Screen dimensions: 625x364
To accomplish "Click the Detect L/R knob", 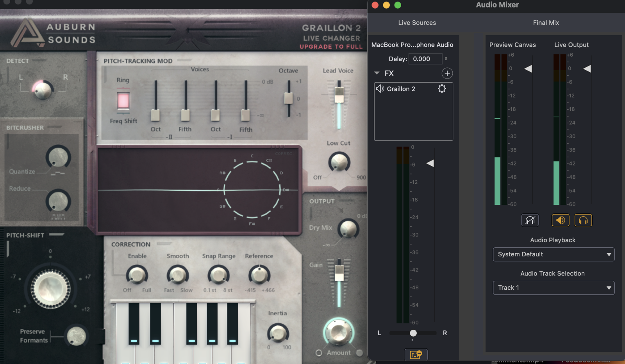I will click(43, 90).
